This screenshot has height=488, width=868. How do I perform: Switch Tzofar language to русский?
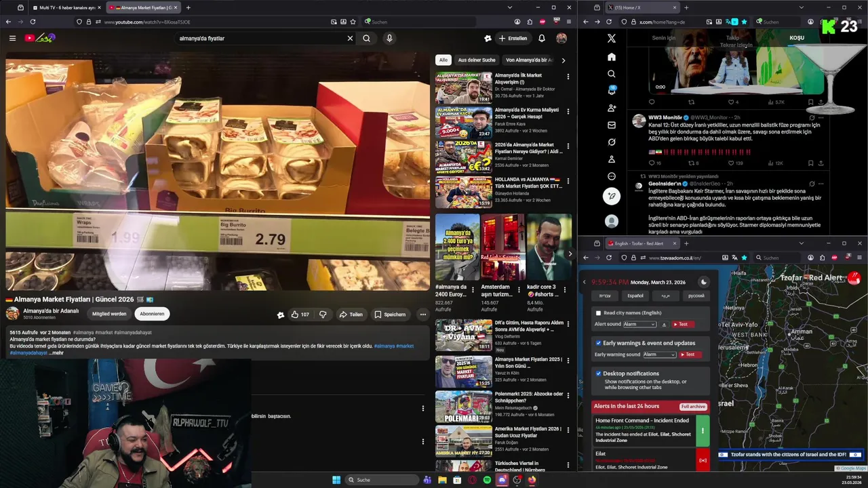point(696,296)
